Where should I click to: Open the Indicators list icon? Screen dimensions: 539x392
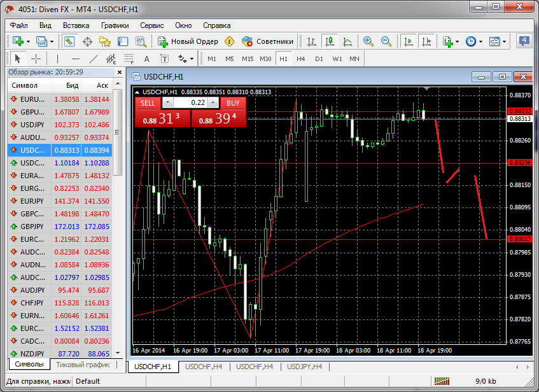447,41
